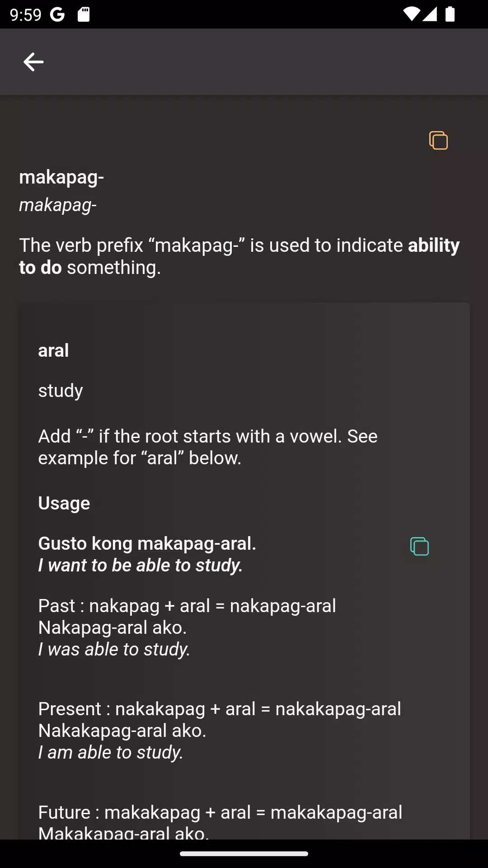The image size is (488, 868).
Task: Copy the makapag- lesson content
Action: pos(437,141)
